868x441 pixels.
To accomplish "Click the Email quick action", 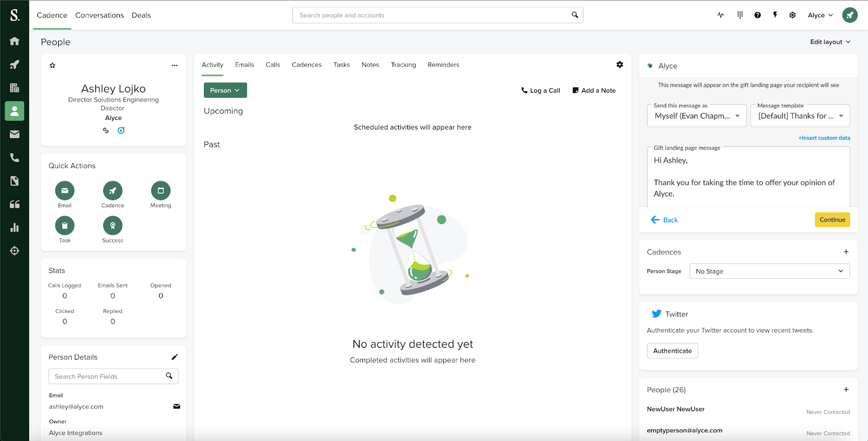I will [65, 190].
